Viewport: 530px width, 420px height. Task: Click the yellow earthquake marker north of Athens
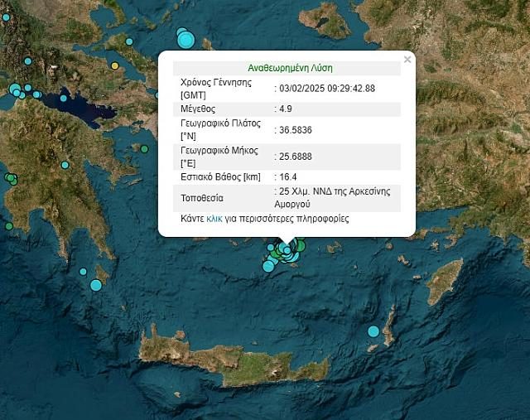114,65
